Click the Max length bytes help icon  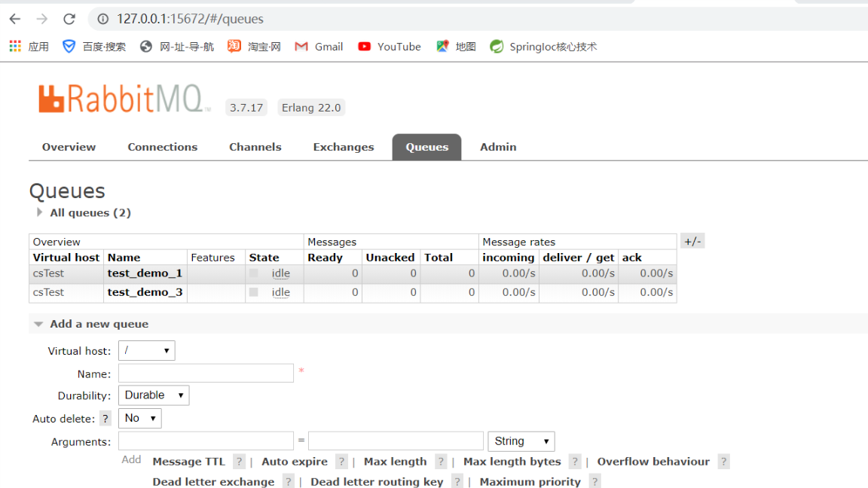(575, 462)
